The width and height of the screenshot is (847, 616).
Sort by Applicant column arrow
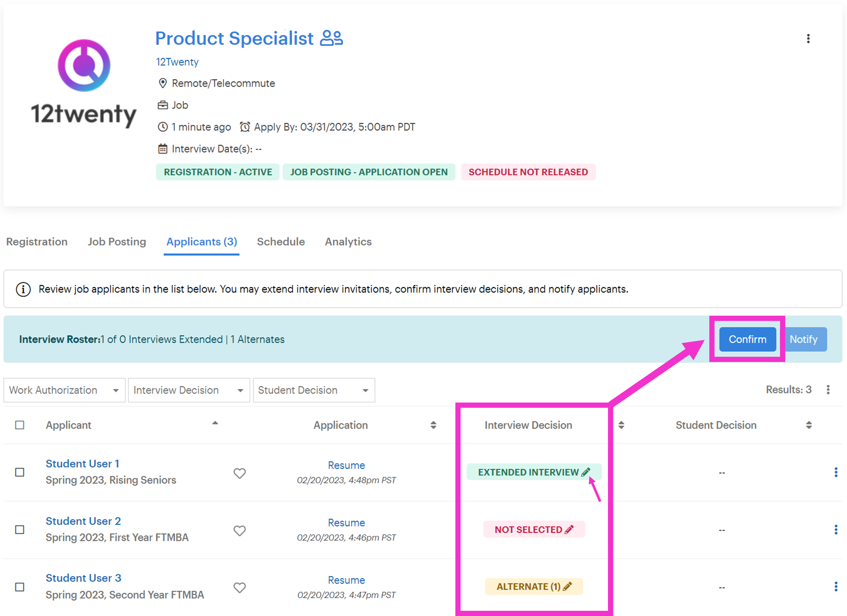(x=215, y=423)
